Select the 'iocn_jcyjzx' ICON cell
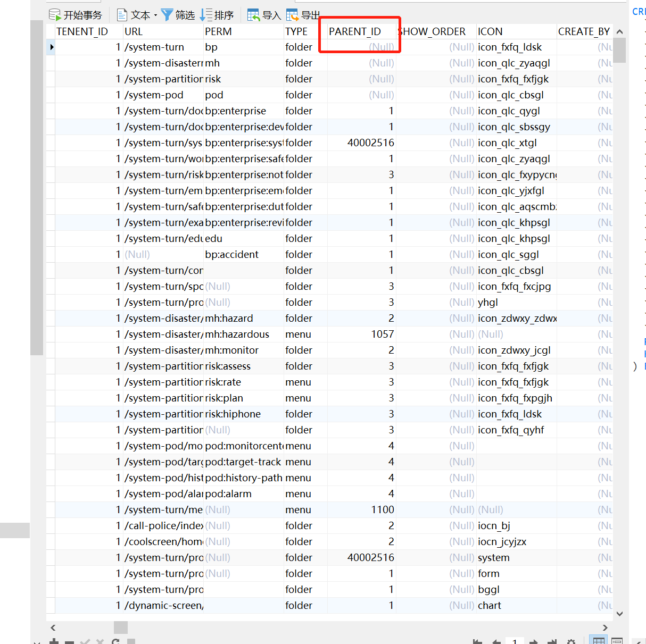Image resolution: width=646 pixels, height=644 pixels. point(517,541)
